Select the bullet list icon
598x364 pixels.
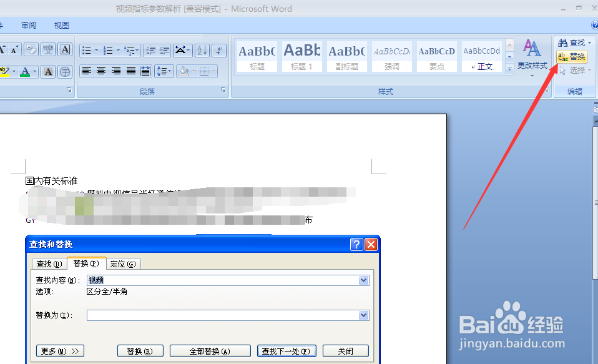coord(86,51)
